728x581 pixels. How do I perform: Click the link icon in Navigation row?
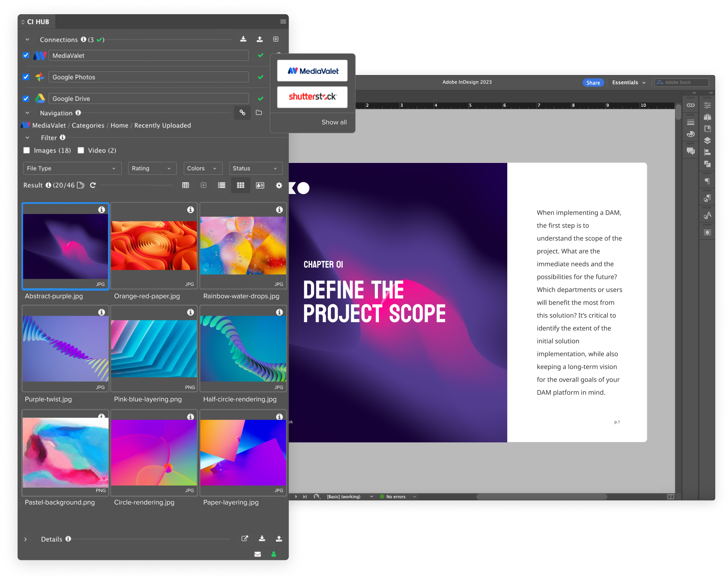(242, 113)
